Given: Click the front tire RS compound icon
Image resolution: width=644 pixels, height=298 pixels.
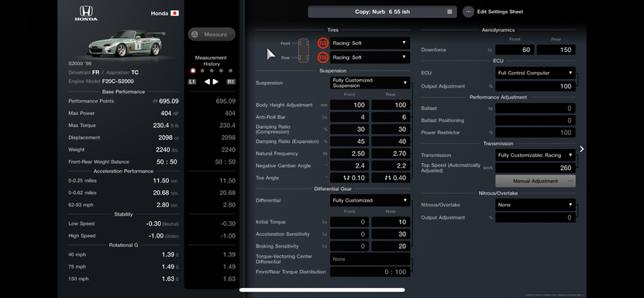Looking at the screenshot, I should pyautogui.click(x=323, y=43).
